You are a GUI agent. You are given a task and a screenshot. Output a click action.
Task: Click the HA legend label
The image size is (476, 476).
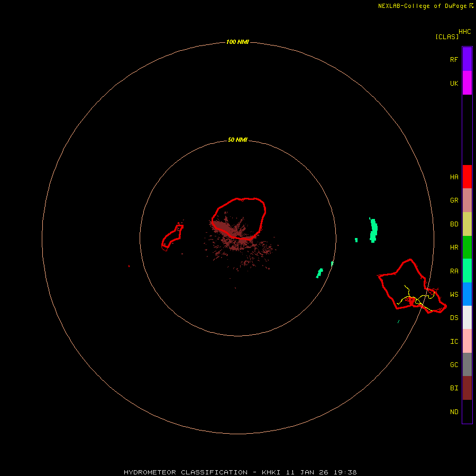click(x=454, y=177)
